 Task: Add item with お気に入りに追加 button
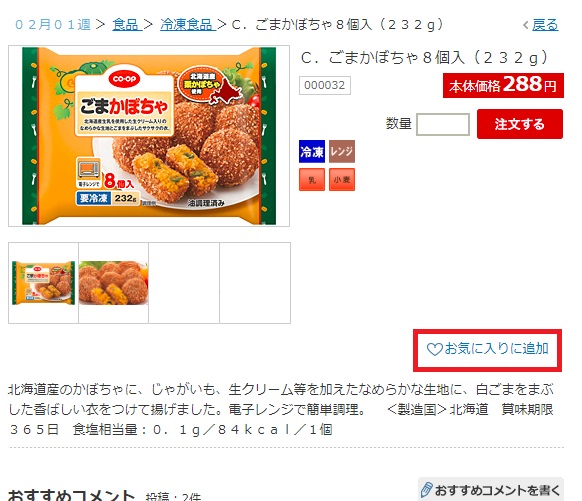pyautogui.click(x=487, y=350)
